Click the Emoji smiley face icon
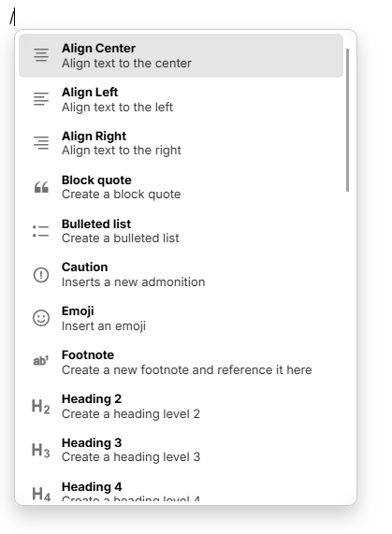This screenshot has height=534, width=392. tap(41, 318)
